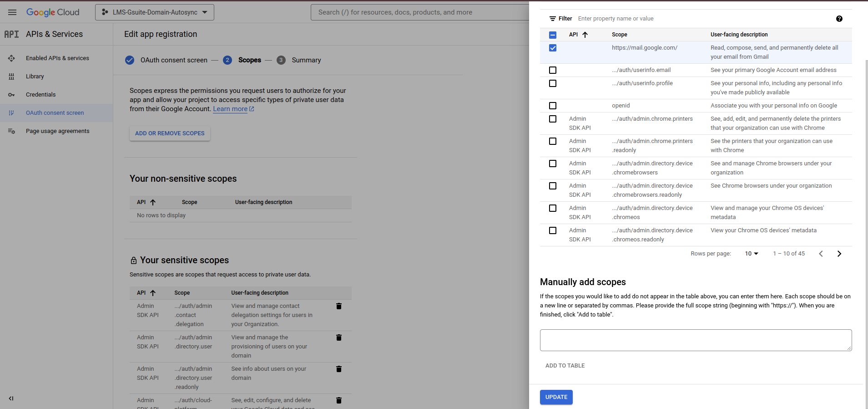Click the Google Cloud logo
This screenshot has width=868, height=409.
click(x=53, y=12)
